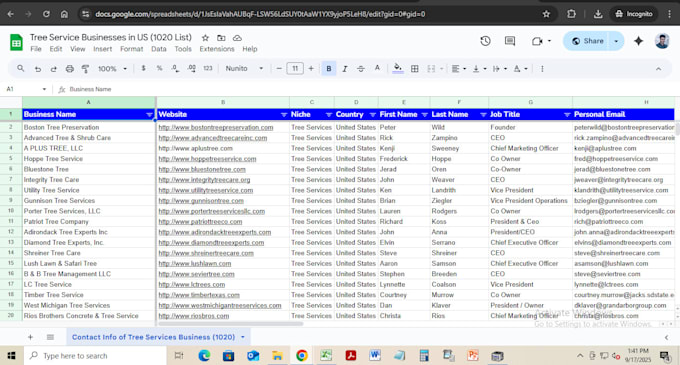Open the bostontreepreservation.com link

216,127
